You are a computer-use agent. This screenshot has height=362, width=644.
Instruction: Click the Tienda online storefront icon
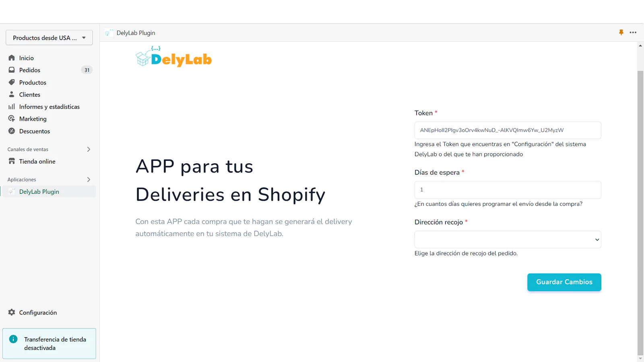tap(12, 161)
